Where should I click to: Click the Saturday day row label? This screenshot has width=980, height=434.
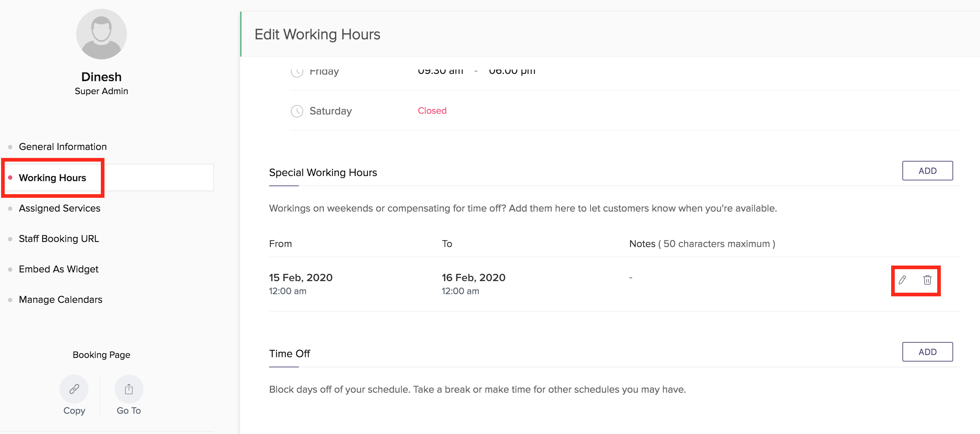330,111
